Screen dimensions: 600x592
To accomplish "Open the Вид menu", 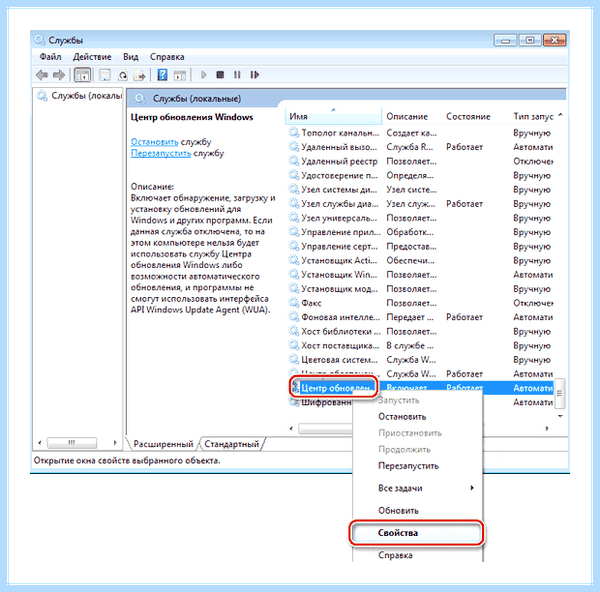I will (x=130, y=57).
